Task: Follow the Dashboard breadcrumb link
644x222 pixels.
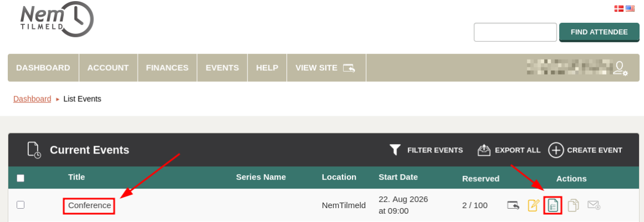Action: point(32,99)
